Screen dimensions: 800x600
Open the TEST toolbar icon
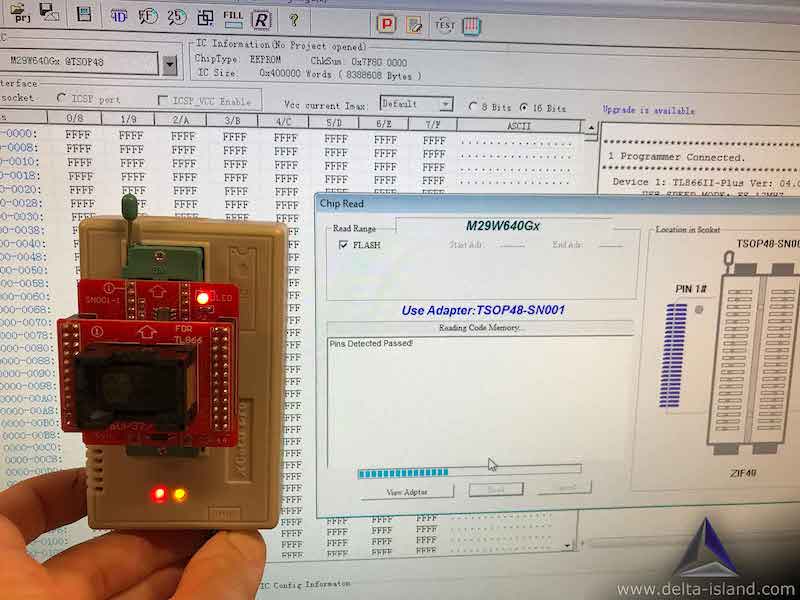click(x=445, y=24)
